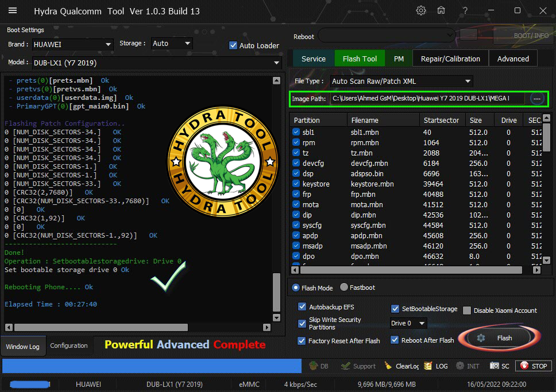Screen dimensions: 556x392
Task: Click the blue progress bar
Action: coord(152,366)
